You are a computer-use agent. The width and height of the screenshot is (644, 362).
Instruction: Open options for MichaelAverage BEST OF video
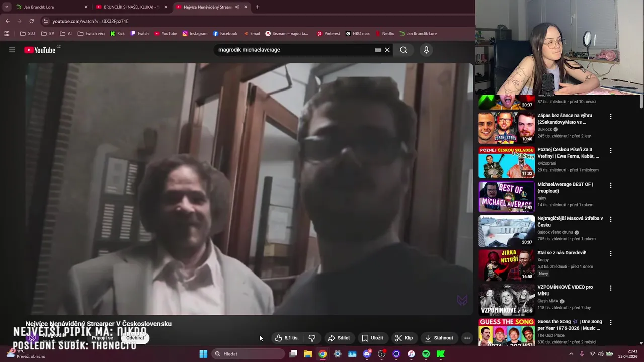point(611,185)
